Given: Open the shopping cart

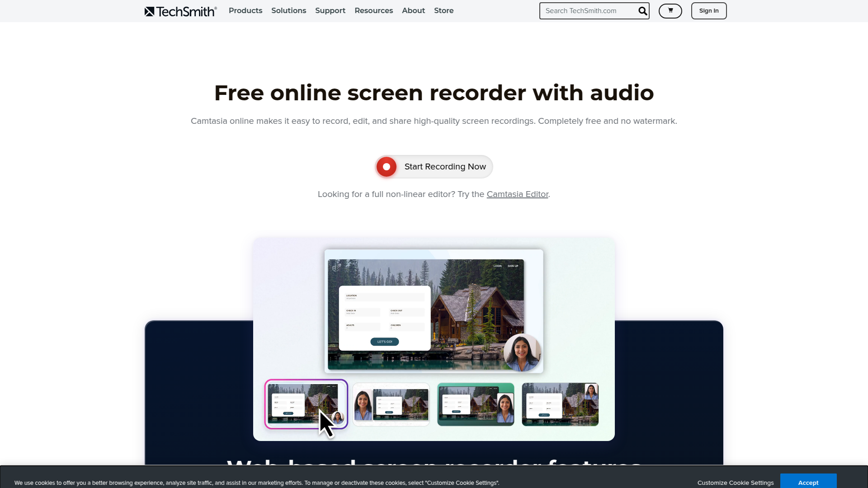Looking at the screenshot, I should 670,10.
